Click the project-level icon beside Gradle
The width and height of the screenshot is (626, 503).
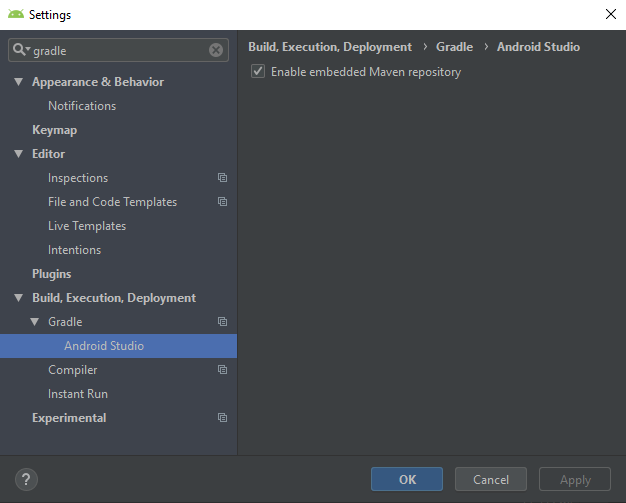(222, 321)
